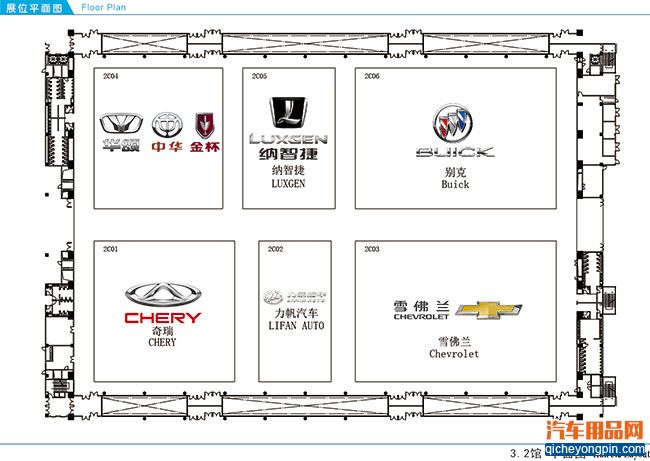Click the Luxgen emblem logo

click(288, 113)
